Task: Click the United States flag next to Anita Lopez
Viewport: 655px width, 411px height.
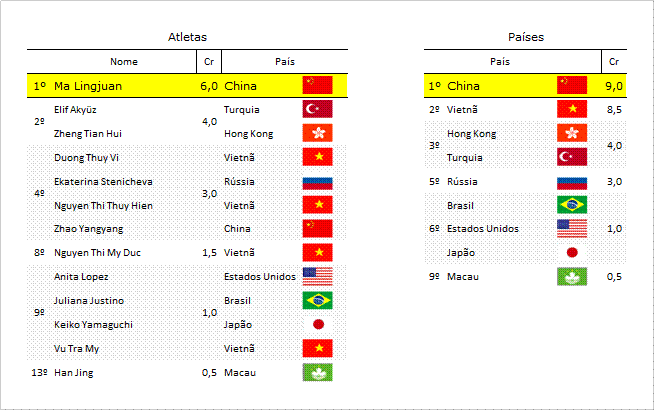Action: pyautogui.click(x=317, y=277)
